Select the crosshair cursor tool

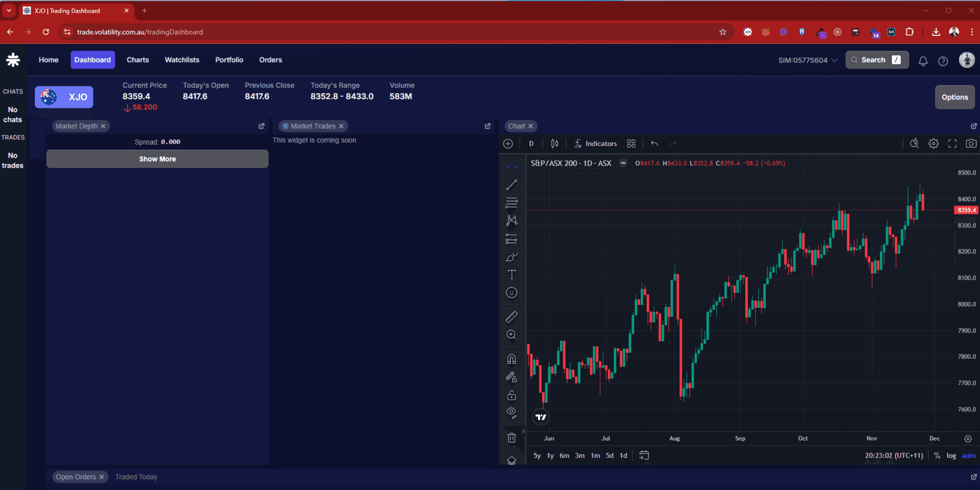pos(512,166)
